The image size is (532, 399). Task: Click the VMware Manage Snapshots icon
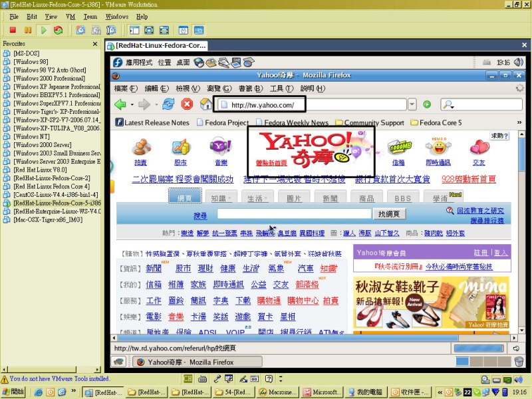point(111,30)
